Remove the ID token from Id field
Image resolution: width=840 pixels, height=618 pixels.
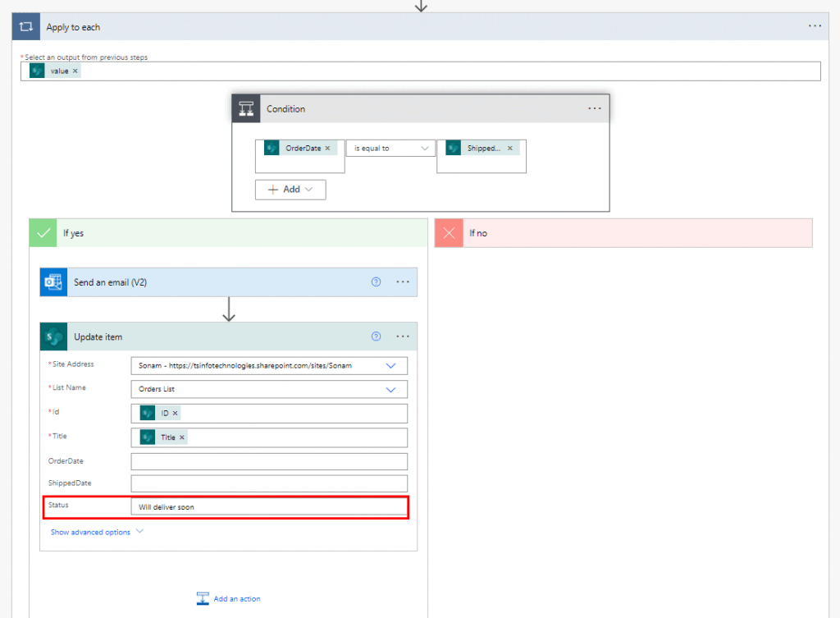176,414
